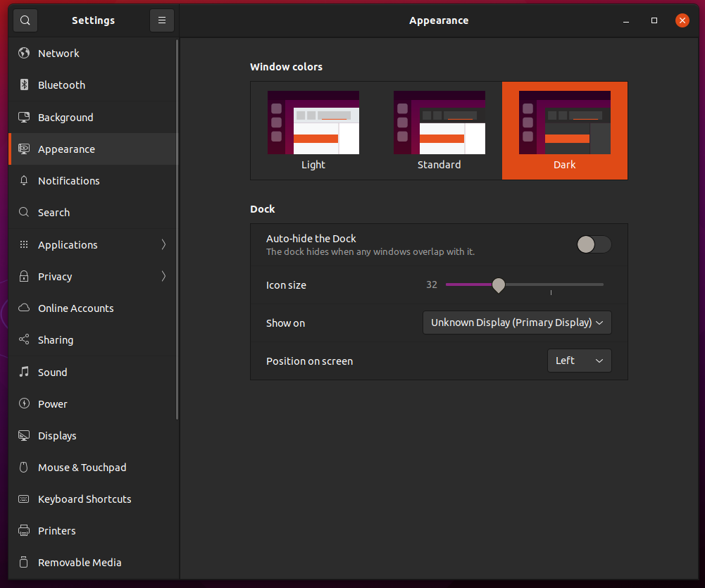The width and height of the screenshot is (705, 588).
Task: Open Removable Media settings
Action: [x=93, y=563]
